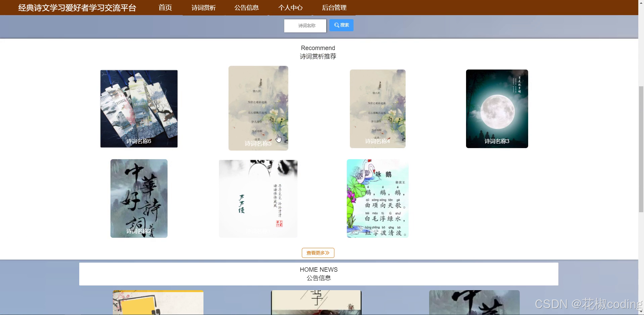
Task: Open the 诗词名称2 中华好诗词 card
Action: point(139,198)
